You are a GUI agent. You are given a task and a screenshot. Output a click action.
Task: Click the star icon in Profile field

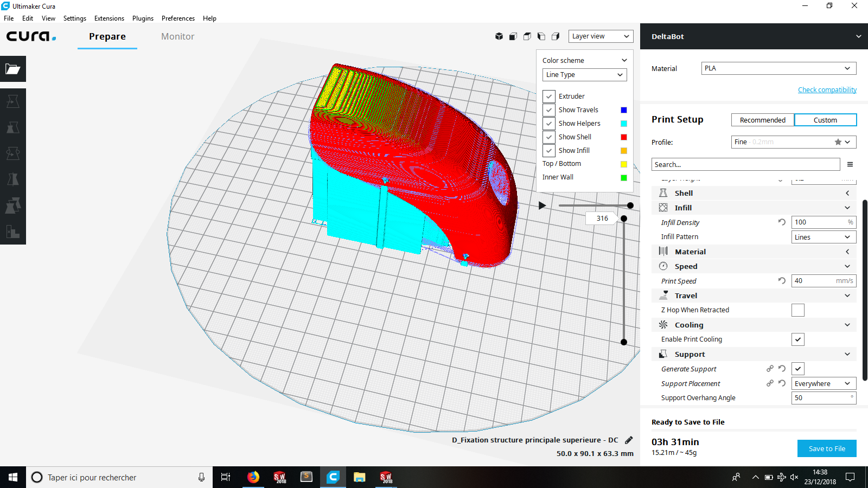[x=838, y=142]
